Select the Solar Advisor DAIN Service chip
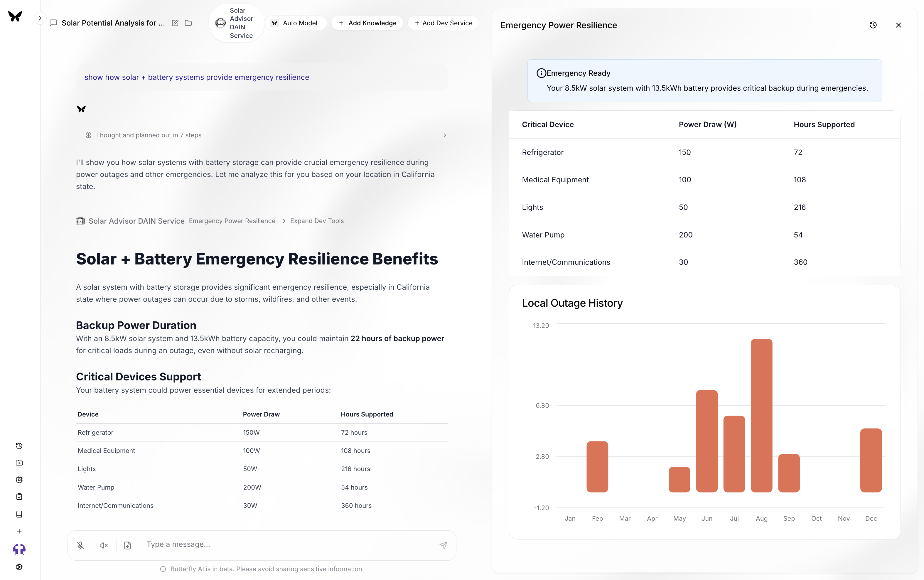 (236, 23)
